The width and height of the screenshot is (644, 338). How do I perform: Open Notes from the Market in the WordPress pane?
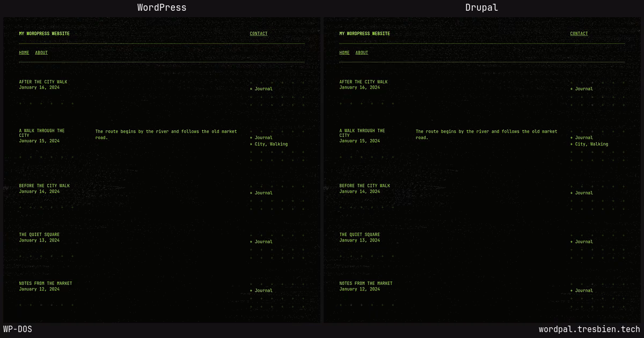click(46, 283)
